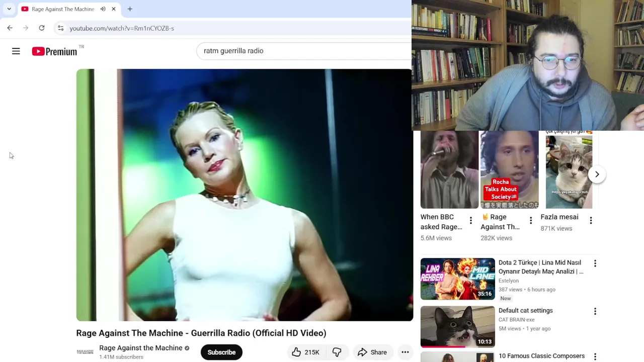Screen dimensions: 644x362
Task: Share the Guerrilla Radio video
Action: (372, 352)
